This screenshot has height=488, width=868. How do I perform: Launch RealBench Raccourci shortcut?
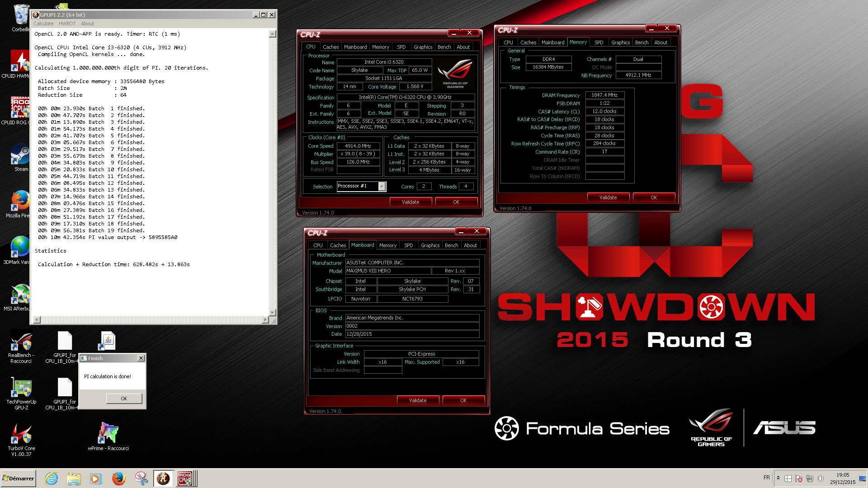click(21, 347)
